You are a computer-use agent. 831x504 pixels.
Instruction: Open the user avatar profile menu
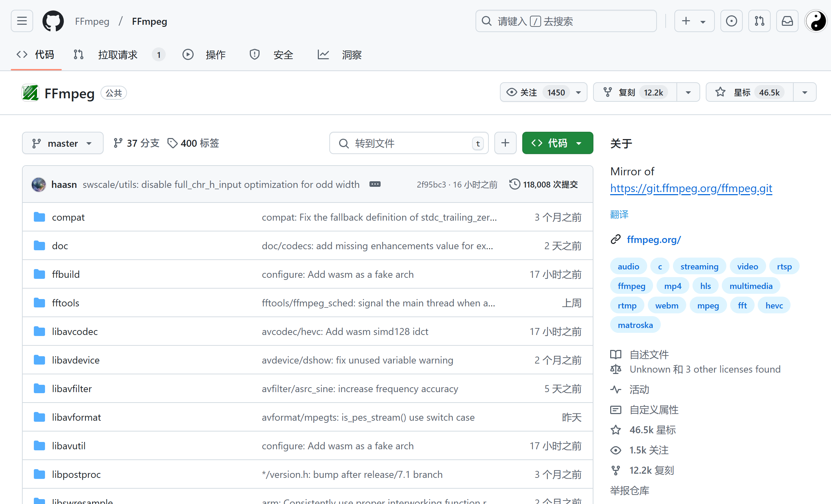[x=816, y=21]
